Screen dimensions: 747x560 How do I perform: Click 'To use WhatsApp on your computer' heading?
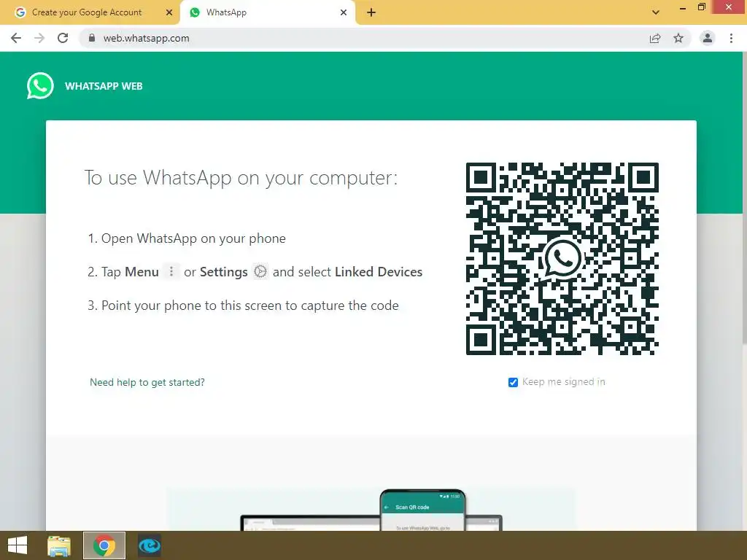coord(241,178)
